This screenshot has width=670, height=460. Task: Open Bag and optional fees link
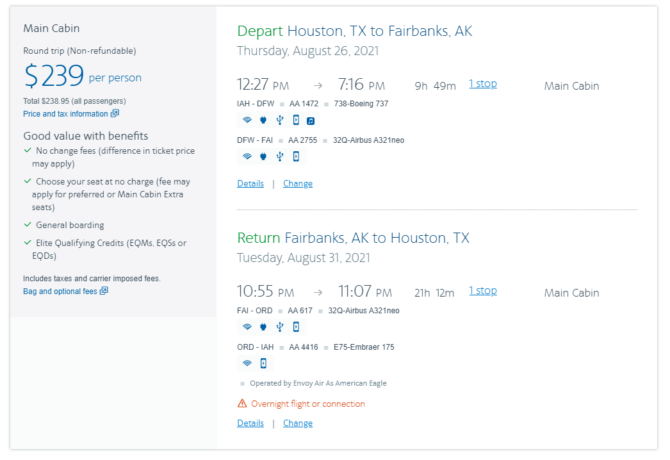61,291
